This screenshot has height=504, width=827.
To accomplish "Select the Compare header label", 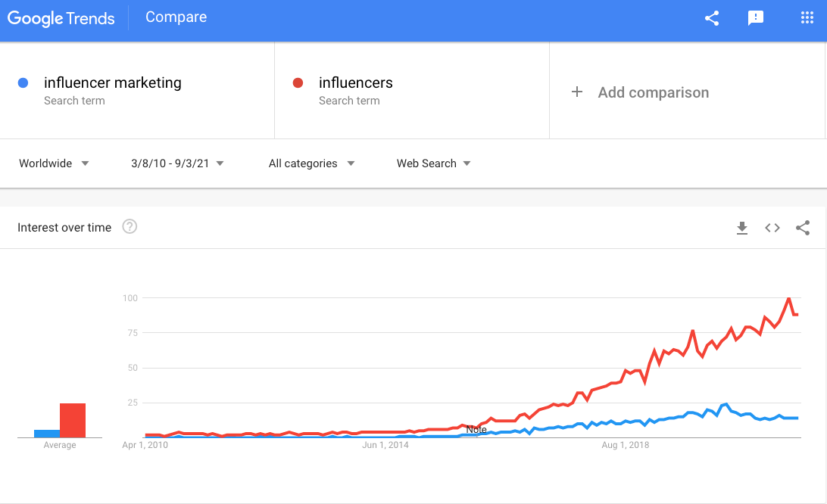I will pos(176,17).
